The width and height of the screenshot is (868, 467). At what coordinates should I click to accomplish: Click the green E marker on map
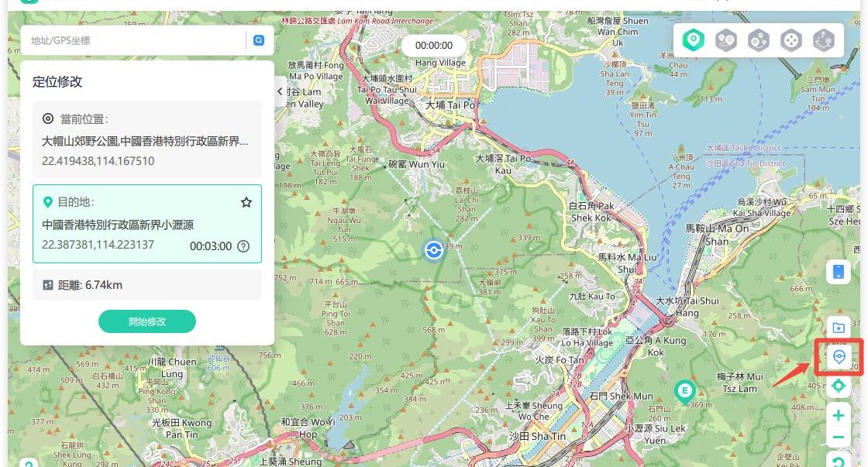click(684, 390)
